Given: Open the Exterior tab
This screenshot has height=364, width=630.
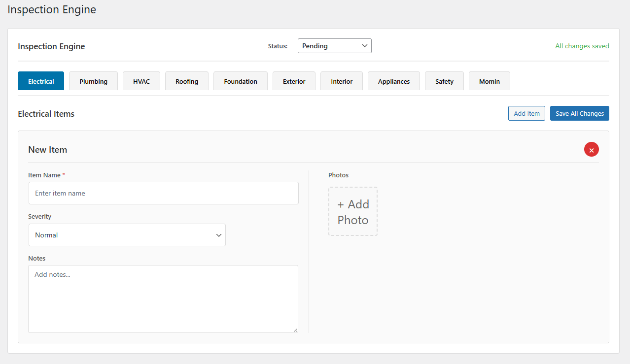Looking at the screenshot, I should [294, 81].
